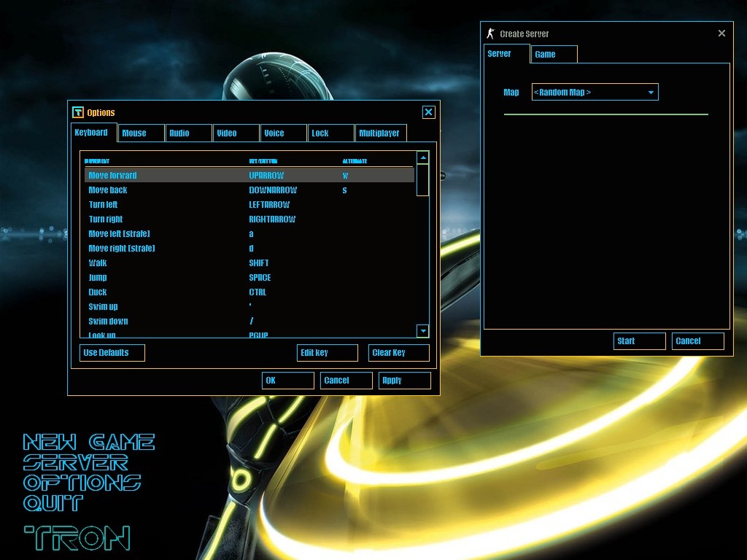Click the Create Server window player icon

490,34
